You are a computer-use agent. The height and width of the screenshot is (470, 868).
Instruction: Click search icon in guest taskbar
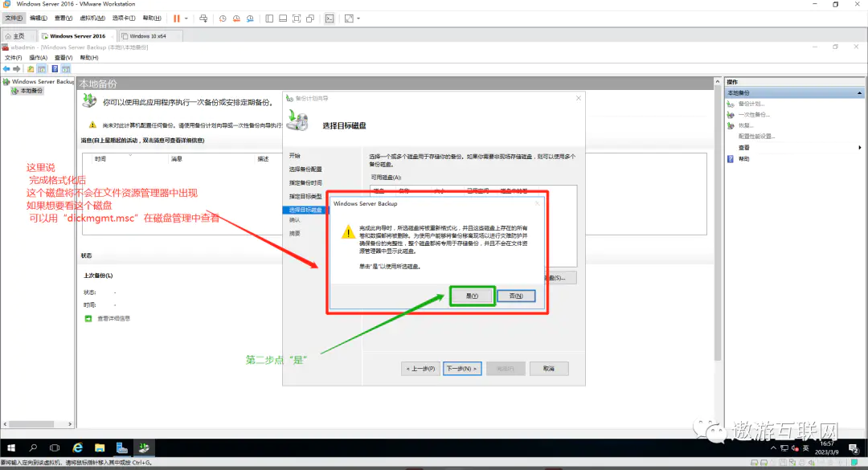click(33, 448)
